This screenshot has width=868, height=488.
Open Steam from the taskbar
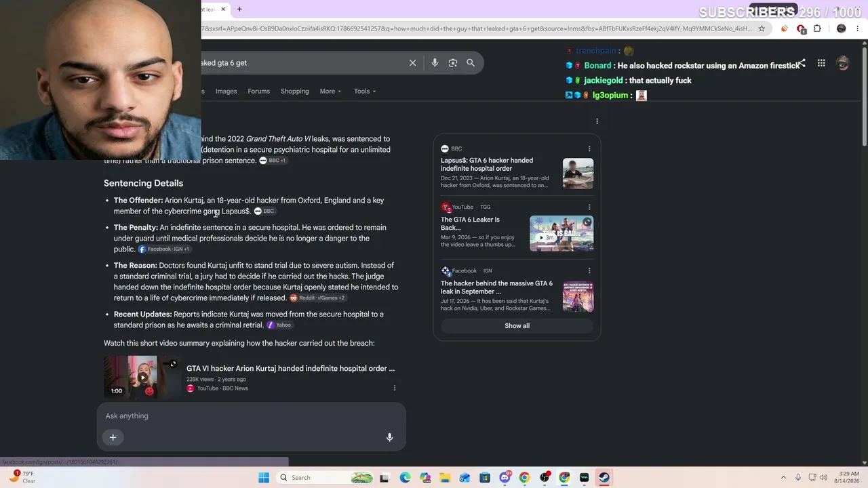point(604,478)
